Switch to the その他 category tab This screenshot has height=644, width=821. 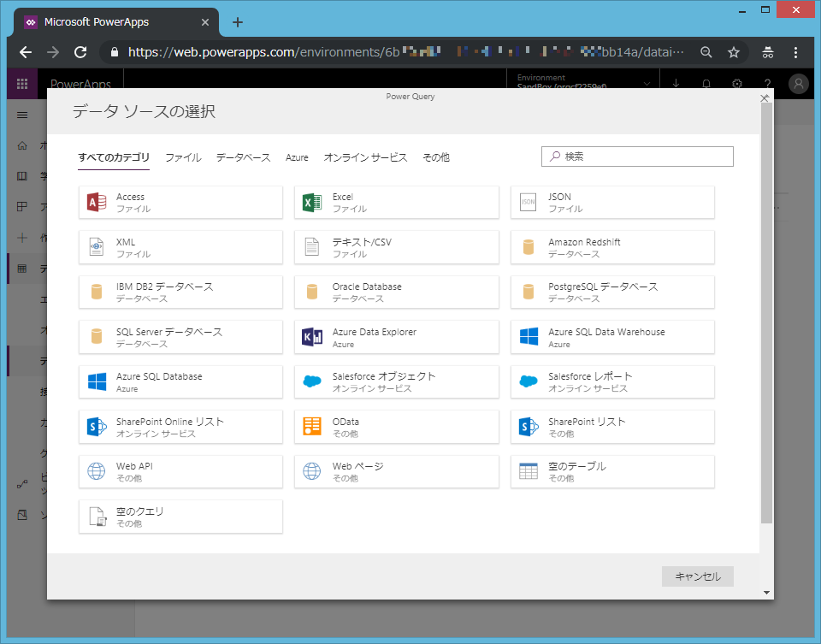click(x=436, y=157)
